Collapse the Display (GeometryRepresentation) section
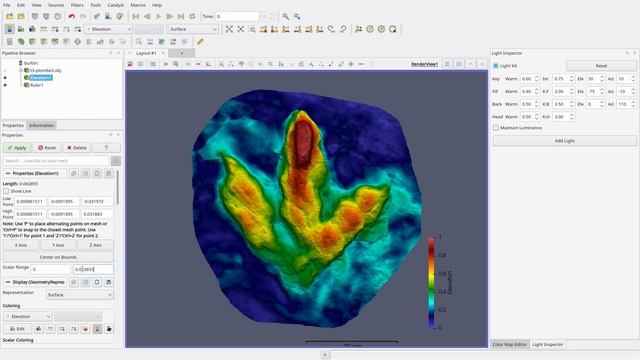This screenshot has width=640, height=360. [x=8, y=282]
